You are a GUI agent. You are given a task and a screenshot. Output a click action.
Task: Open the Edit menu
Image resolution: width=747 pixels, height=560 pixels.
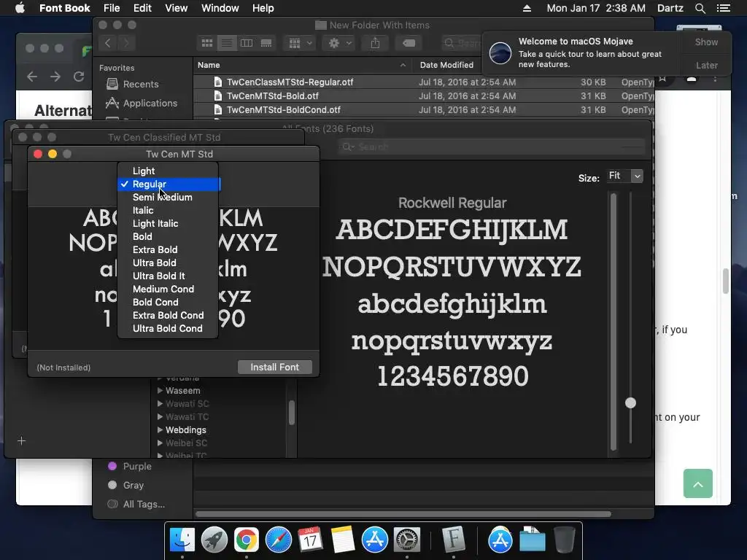coord(142,8)
